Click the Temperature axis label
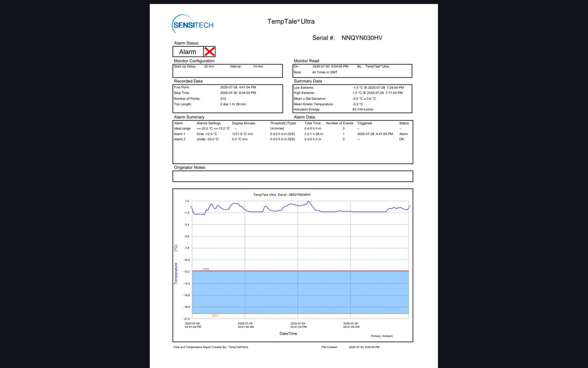This screenshot has height=368, width=588. pos(176,273)
